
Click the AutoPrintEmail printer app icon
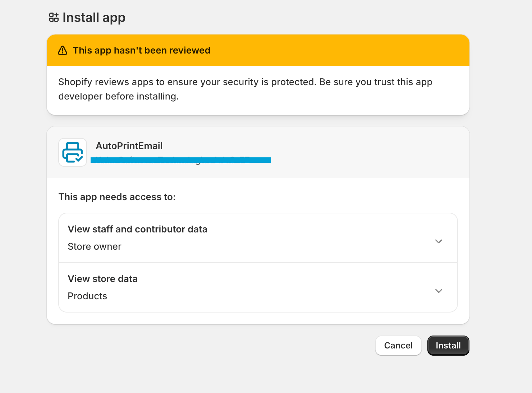pos(73,152)
